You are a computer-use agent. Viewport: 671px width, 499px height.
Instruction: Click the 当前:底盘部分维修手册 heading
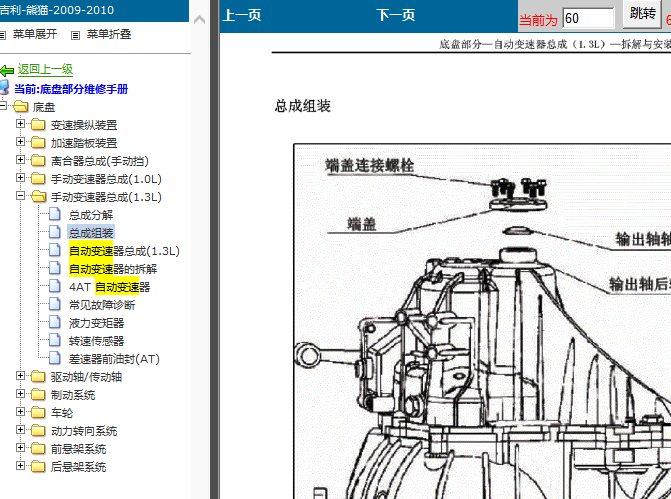click(x=71, y=89)
